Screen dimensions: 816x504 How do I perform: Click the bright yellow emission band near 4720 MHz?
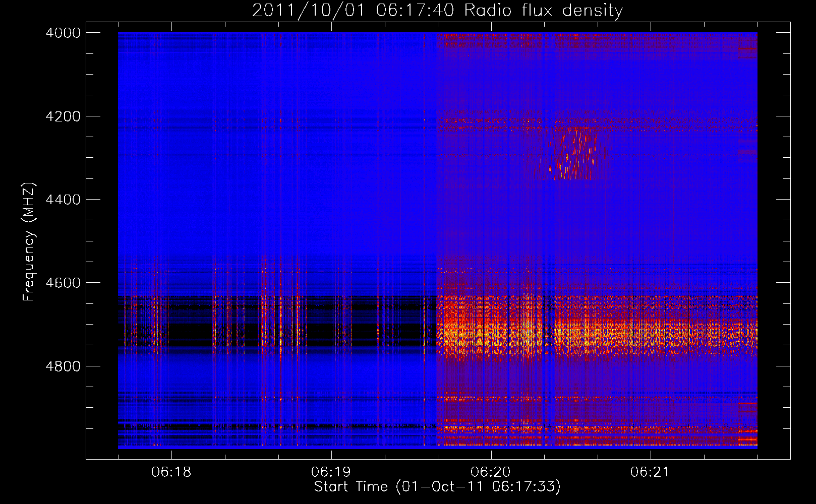pos(597,334)
